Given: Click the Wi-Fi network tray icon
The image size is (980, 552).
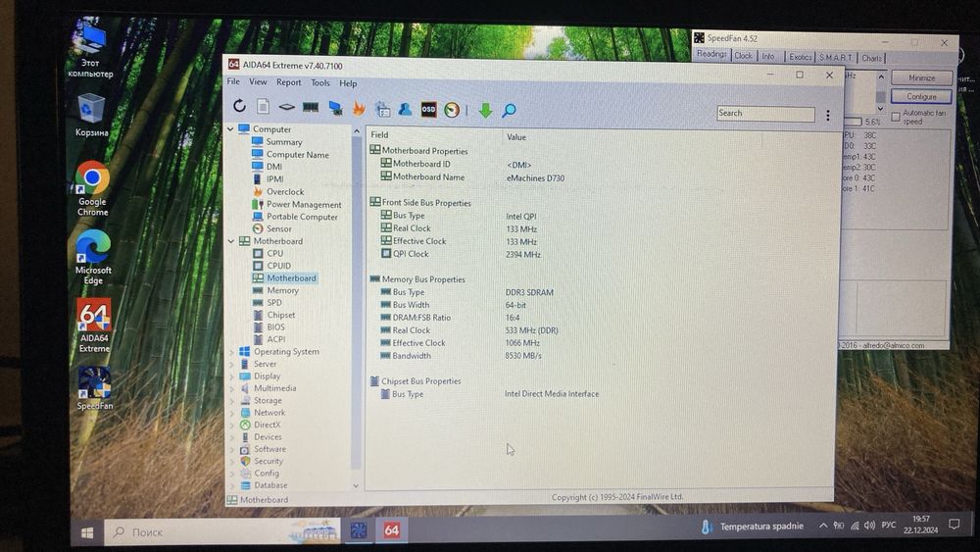Looking at the screenshot, I should click(855, 526).
